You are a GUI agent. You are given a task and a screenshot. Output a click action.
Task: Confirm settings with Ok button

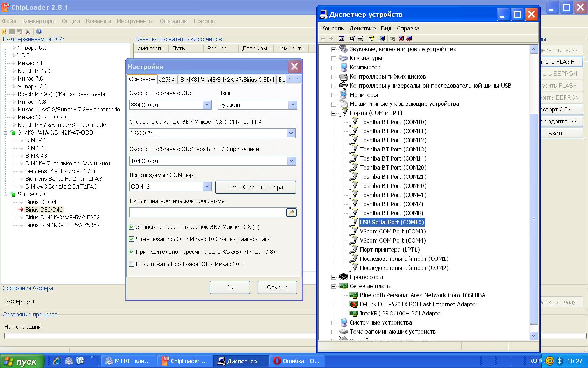pyautogui.click(x=230, y=287)
